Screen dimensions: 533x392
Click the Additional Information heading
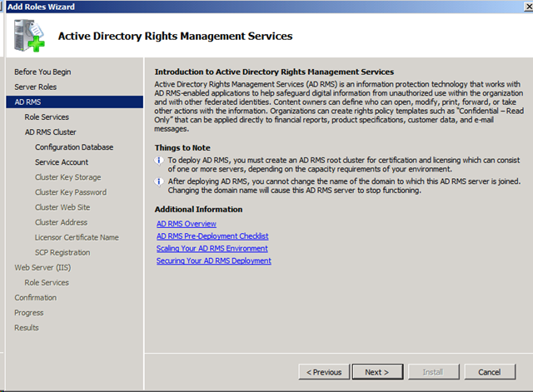pyautogui.click(x=198, y=209)
